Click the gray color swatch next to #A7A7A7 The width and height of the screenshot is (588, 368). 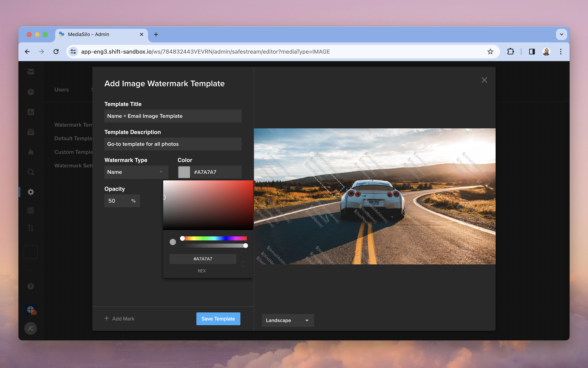tap(184, 172)
